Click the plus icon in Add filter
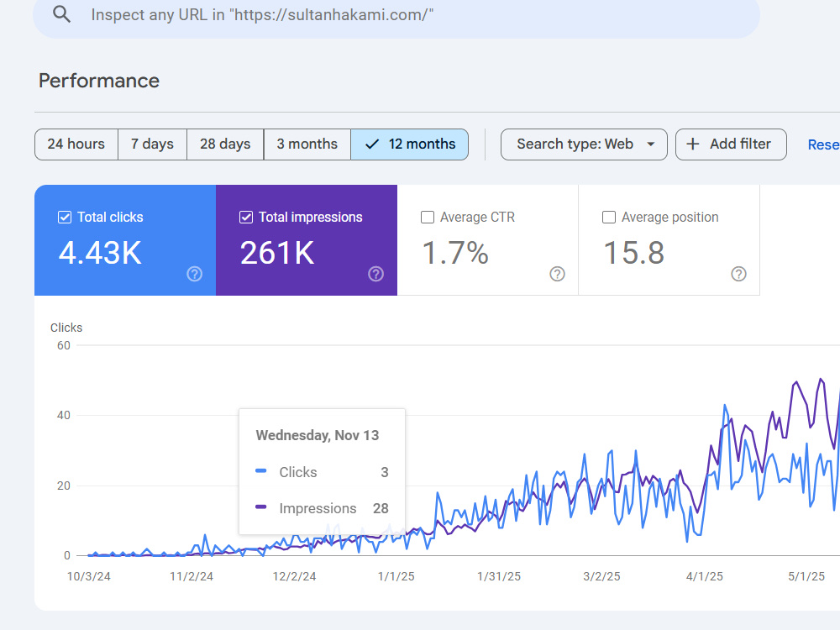The height and width of the screenshot is (630, 840). coord(693,144)
